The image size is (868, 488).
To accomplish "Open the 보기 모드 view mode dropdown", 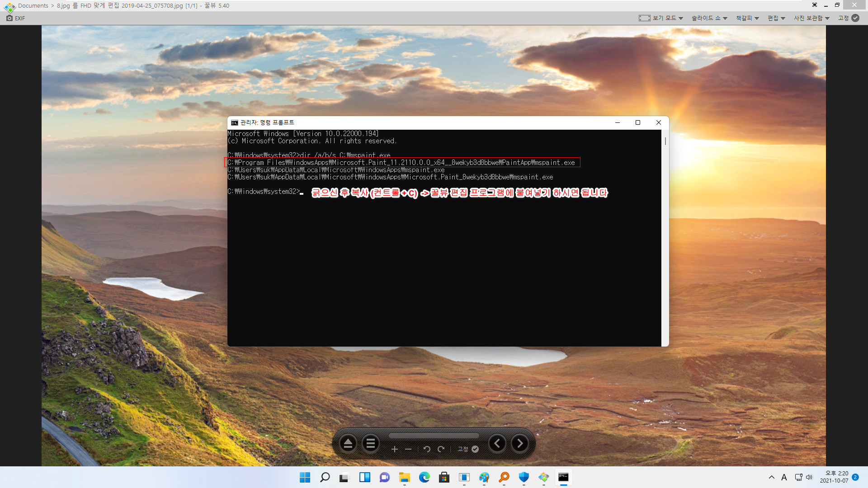I will coord(660,18).
